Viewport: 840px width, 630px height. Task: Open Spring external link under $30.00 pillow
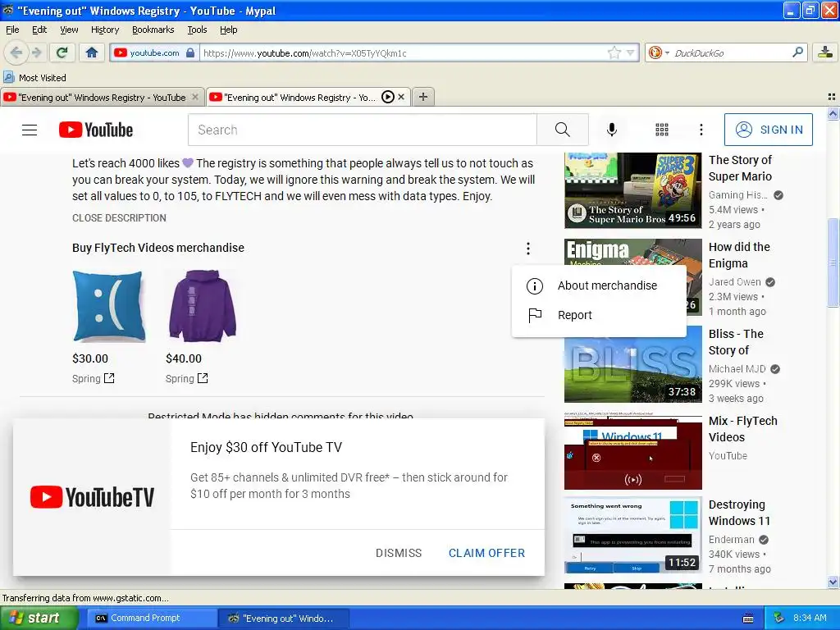pyautogui.click(x=94, y=379)
